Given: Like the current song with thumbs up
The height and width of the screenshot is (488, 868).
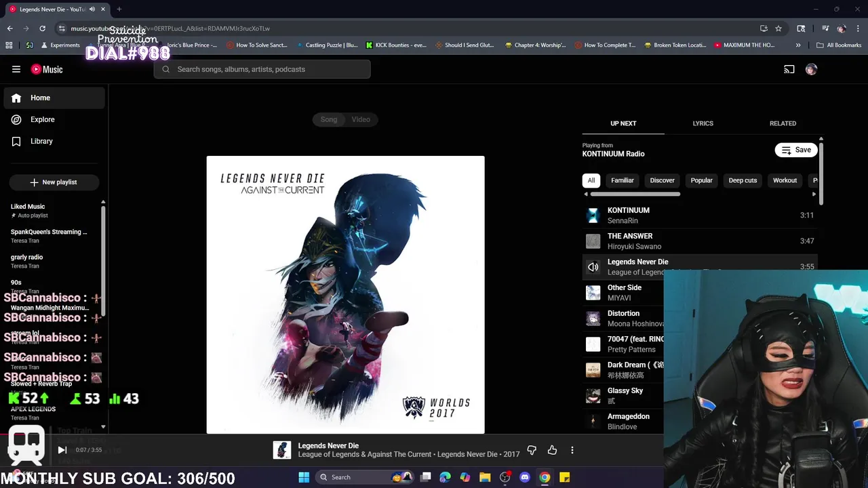Looking at the screenshot, I should (x=552, y=450).
